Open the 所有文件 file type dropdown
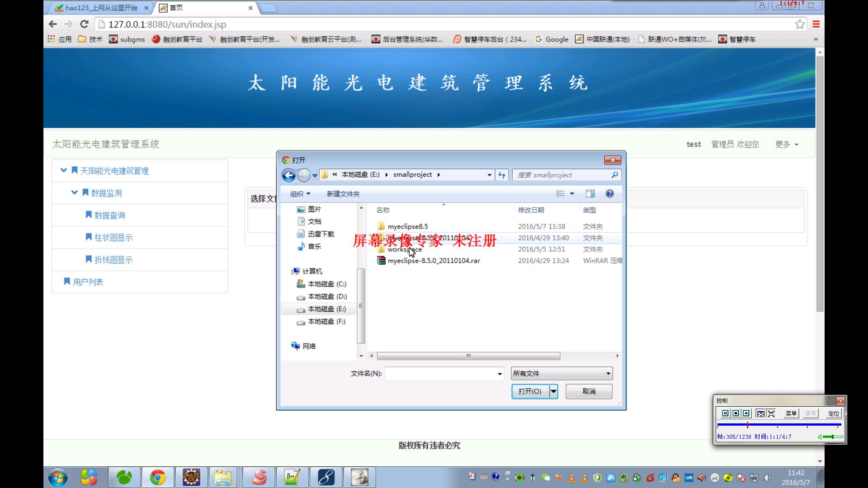The width and height of the screenshot is (868, 488). 562,373
